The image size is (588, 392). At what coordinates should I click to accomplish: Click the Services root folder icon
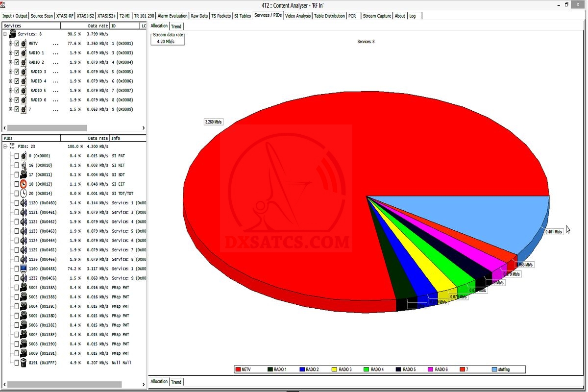[12, 34]
